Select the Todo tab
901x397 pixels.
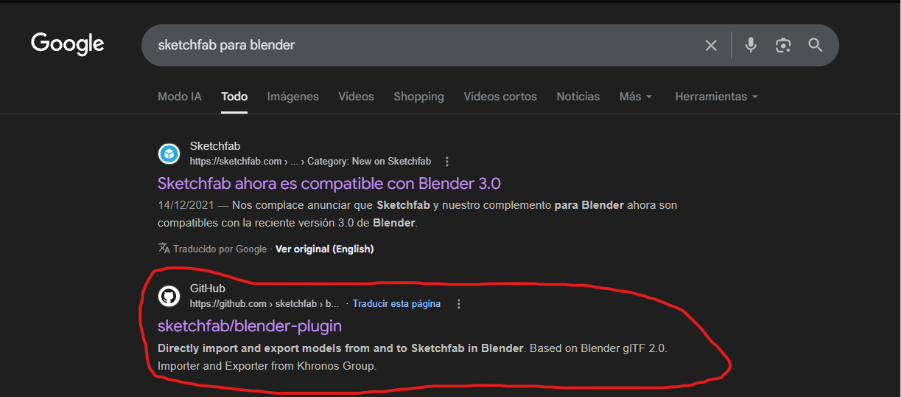[234, 97]
